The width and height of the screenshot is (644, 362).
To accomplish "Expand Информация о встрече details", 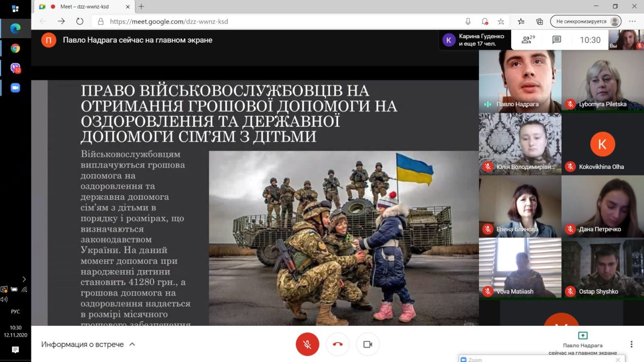I will pos(88,344).
